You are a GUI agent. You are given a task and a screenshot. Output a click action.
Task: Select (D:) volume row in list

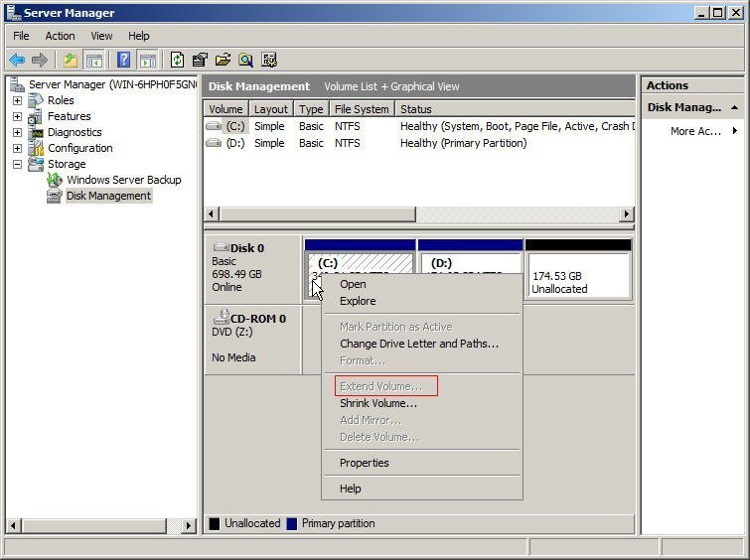[419, 143]
